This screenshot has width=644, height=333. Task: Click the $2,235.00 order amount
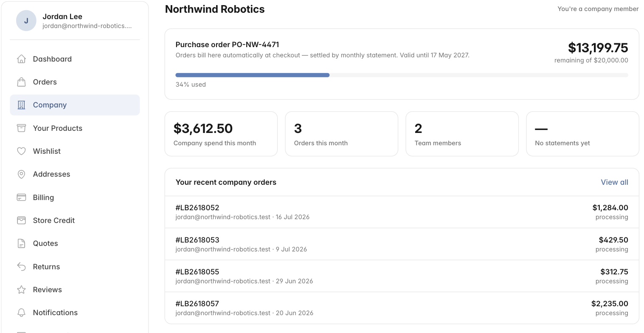[x=610, y=304]
